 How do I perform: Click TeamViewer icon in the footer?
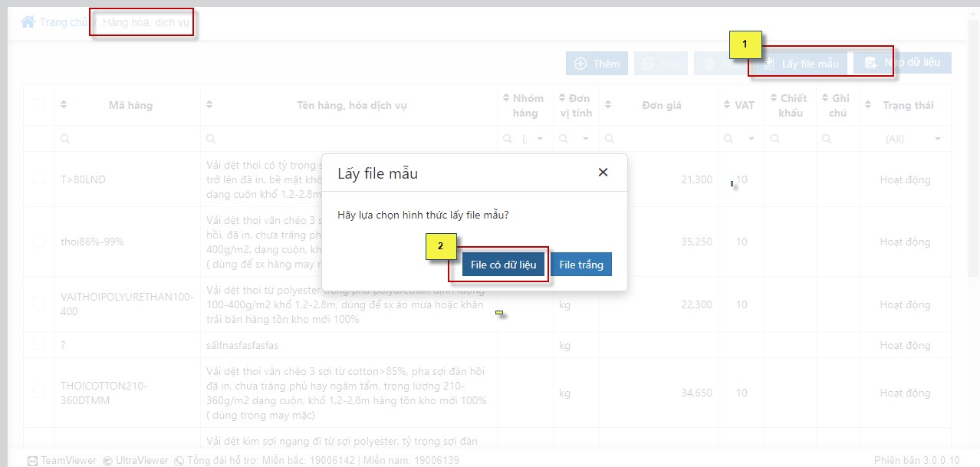click(x=32, y=461)
